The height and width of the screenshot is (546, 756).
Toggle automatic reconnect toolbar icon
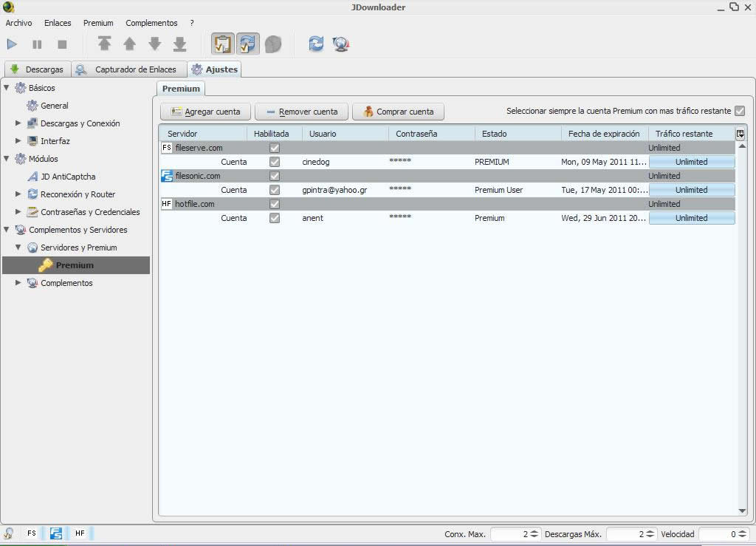pos(248,44)
